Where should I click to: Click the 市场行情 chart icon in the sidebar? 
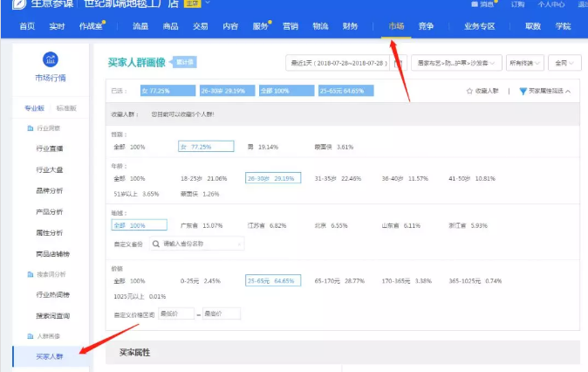51,59
